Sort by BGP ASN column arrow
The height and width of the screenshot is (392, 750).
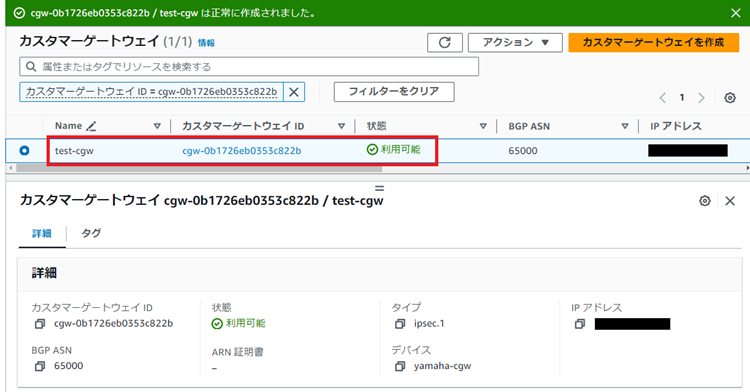(625, 126)
